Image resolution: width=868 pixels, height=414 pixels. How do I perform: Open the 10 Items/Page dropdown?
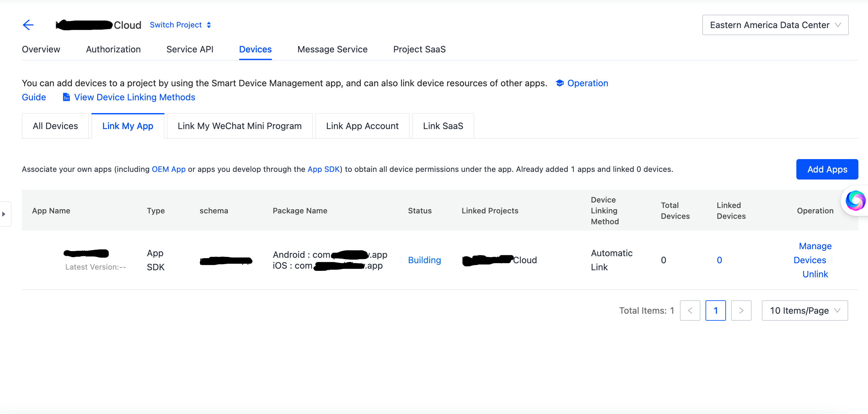(x=805, y=310)
